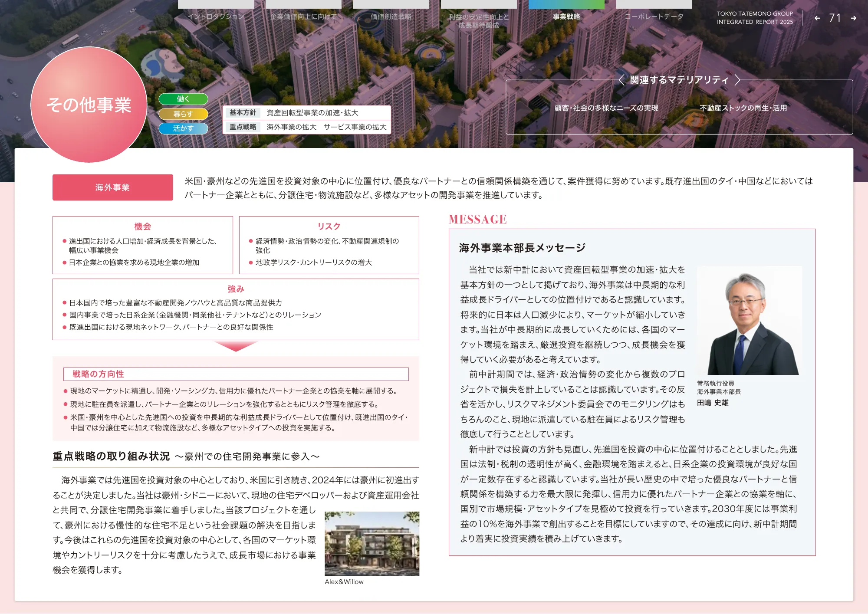868x614 pixels.
Task: Click the Alex&Willow building photo
Action: tap(372, 543)
